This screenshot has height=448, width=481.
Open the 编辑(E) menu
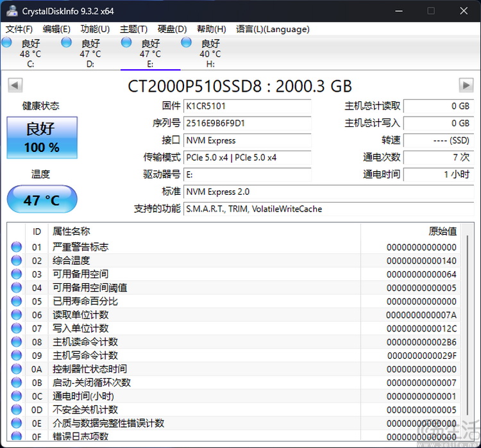pos(56,29)
